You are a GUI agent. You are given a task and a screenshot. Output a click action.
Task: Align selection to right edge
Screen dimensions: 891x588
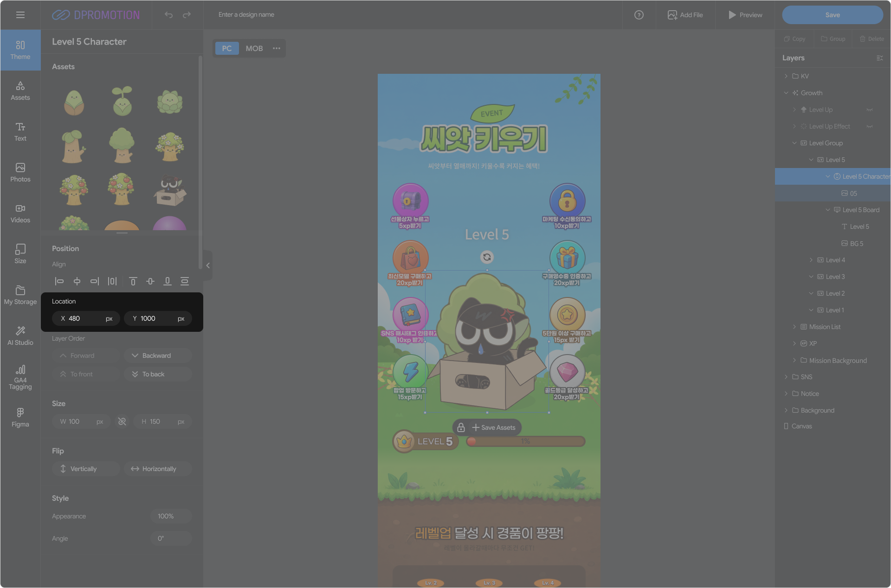(95, 281)
